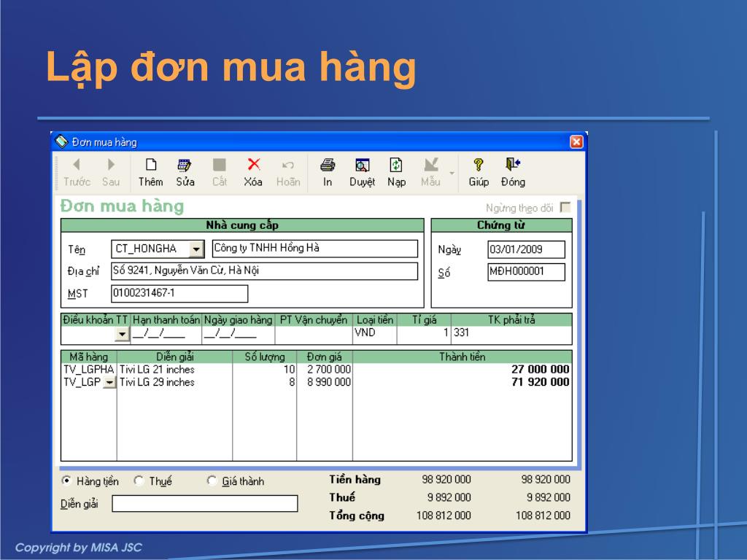
Task: Open the dropdown arrow beside Mẫu
Action: click(452, 173)
